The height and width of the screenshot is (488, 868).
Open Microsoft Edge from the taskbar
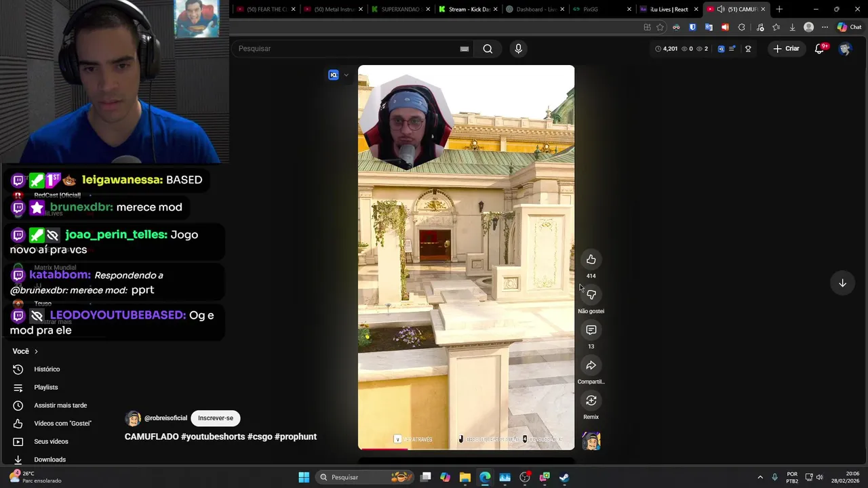(x=485, y=477)
